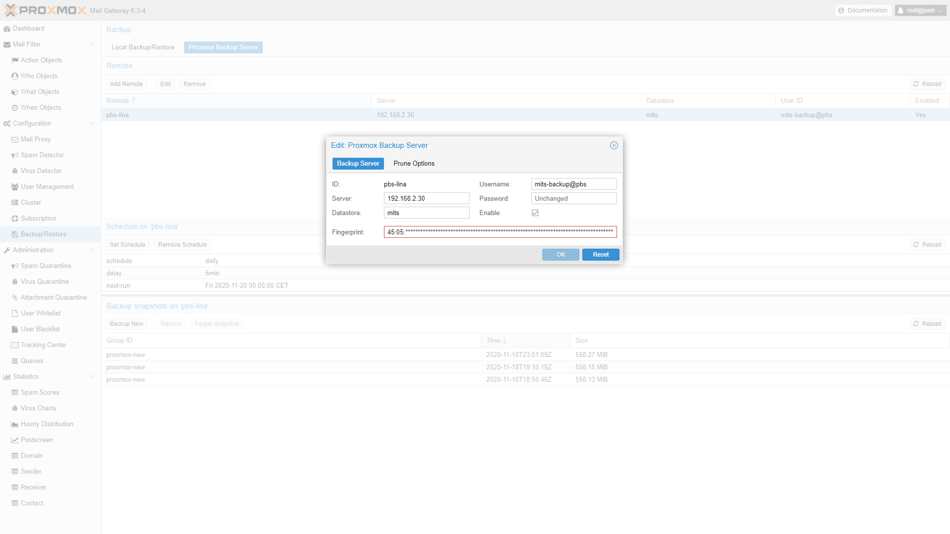The height and width of the screenshot is (534, 950).
Task: Select the Proxmox Backup Server tab
Action: [x=223, y=47]
